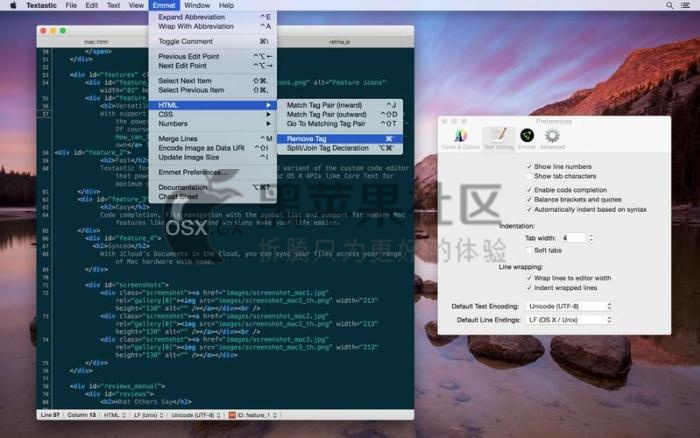Open the Text menu
Image resolution: width=700 pixels, height=438 pixels.
[113, 5]
